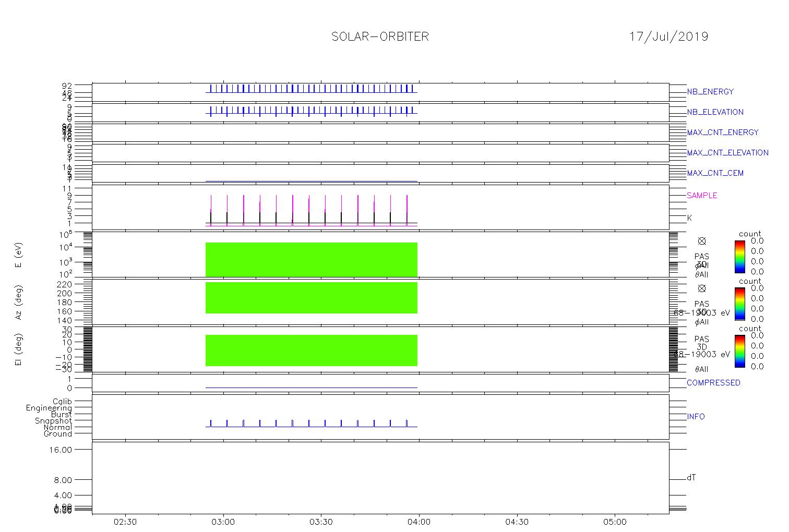
Task: Click the Burst mode axis label
Action: [x=62, y=415]
